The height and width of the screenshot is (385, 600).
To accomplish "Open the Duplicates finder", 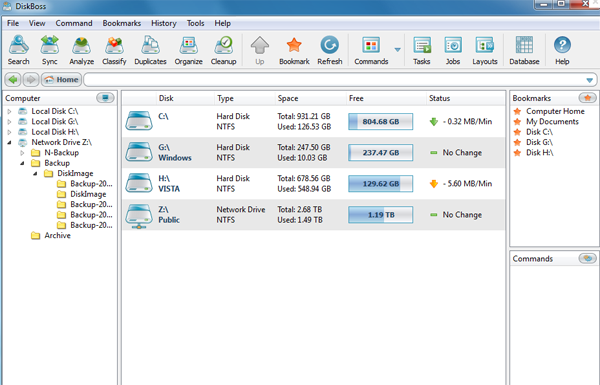I will pos(150,50).
